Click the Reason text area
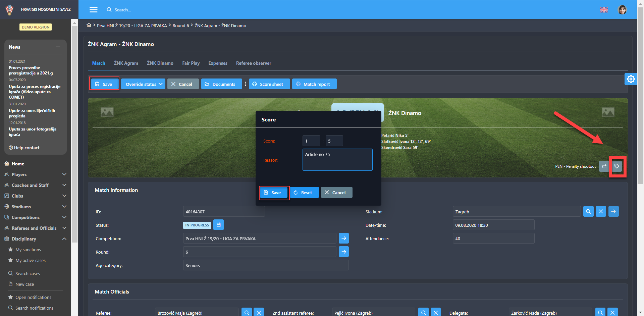 [x=337, y=160]
